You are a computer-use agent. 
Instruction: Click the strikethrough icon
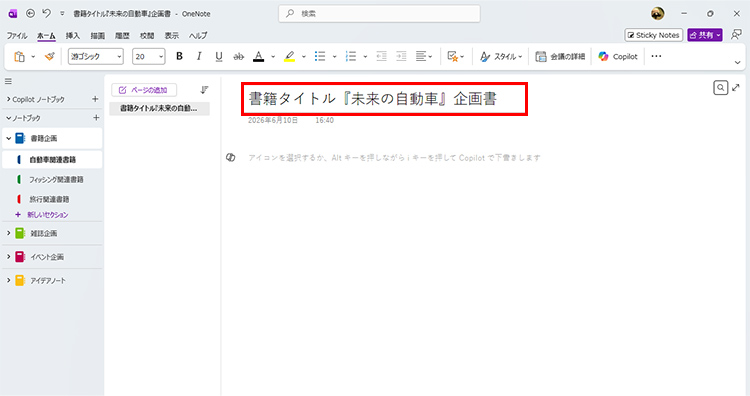[238, 56]
